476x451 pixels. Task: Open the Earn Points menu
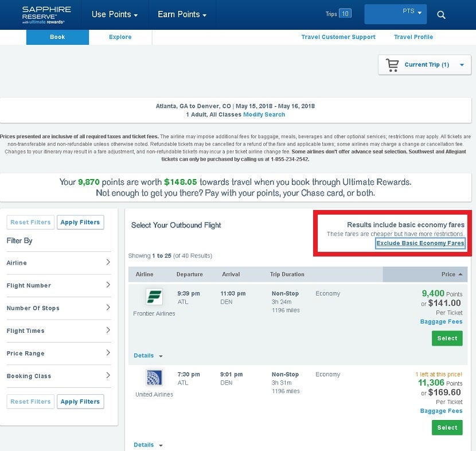coord(182,14)
